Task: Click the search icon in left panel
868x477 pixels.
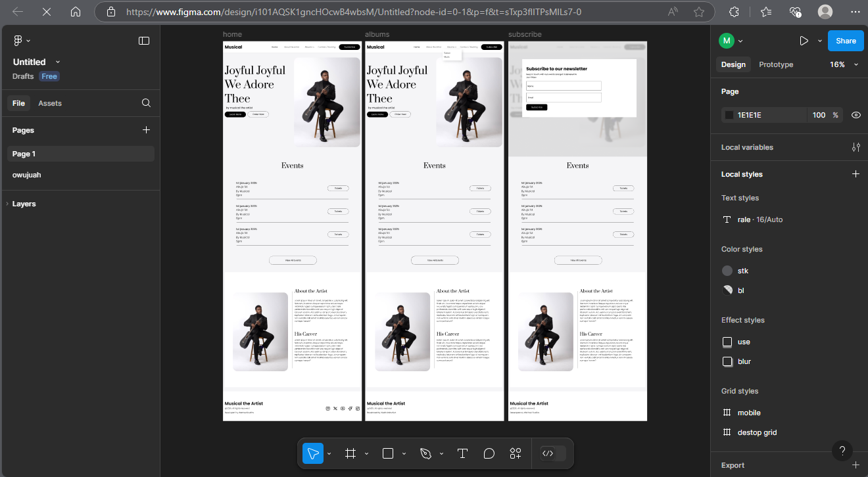Action: coord(146,103)
